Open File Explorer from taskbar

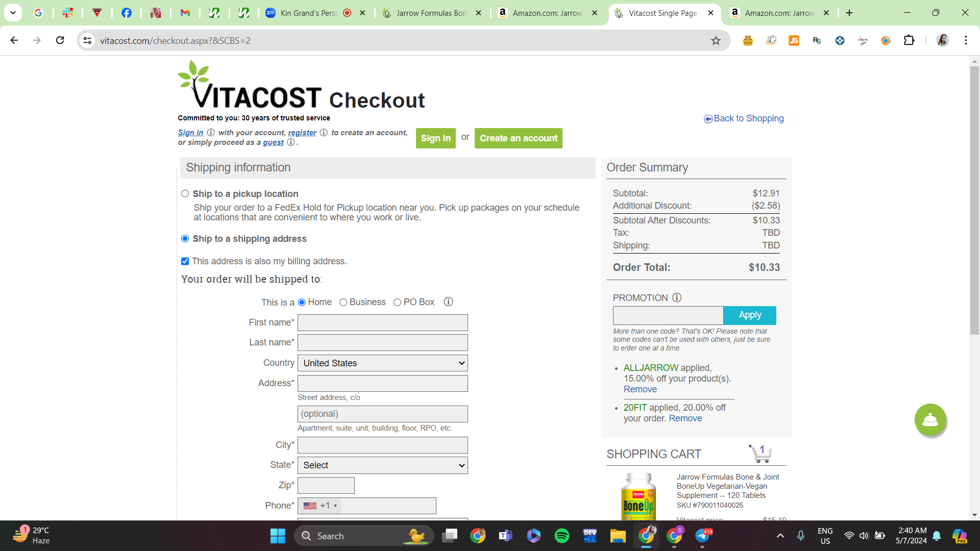coord(618,536)
